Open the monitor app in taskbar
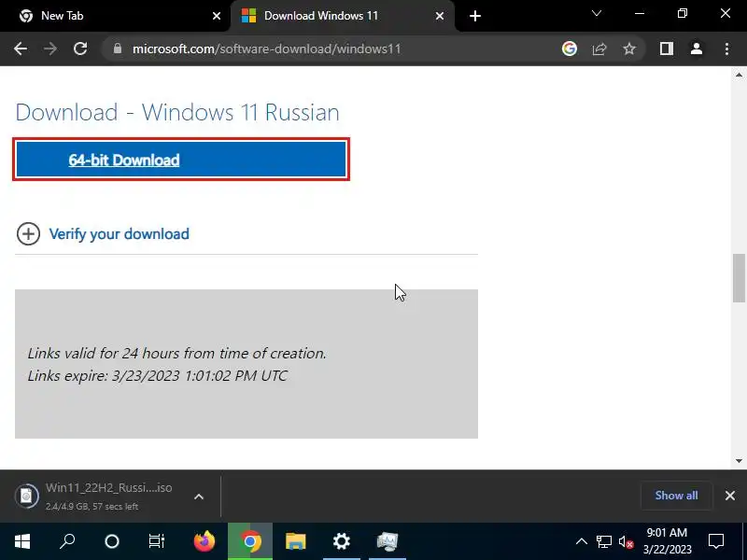This screenshot has height=560, width=747. (x=388, y=541)
